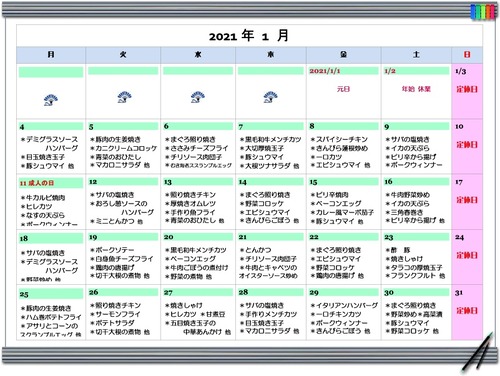Select the 土 weekday header
The height and width of the screenshot is (376, 500).
[416, 54]
